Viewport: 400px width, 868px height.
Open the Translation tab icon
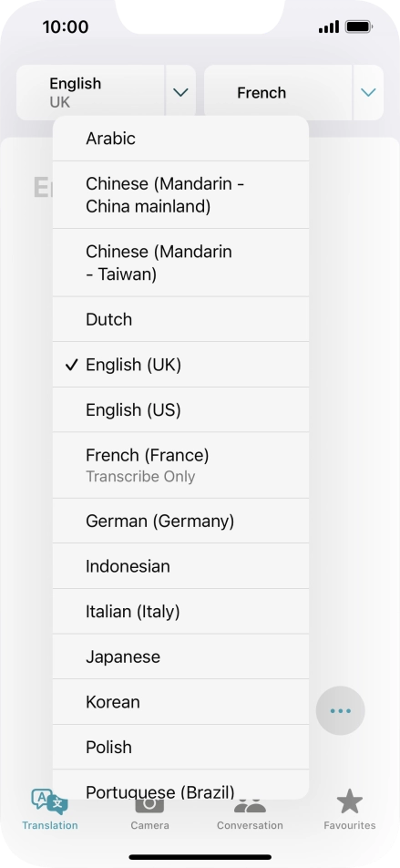50,801
